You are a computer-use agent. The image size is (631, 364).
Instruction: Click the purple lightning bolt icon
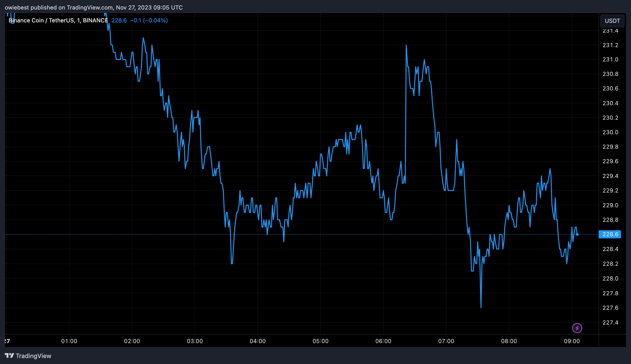click(x=577, y=328)
